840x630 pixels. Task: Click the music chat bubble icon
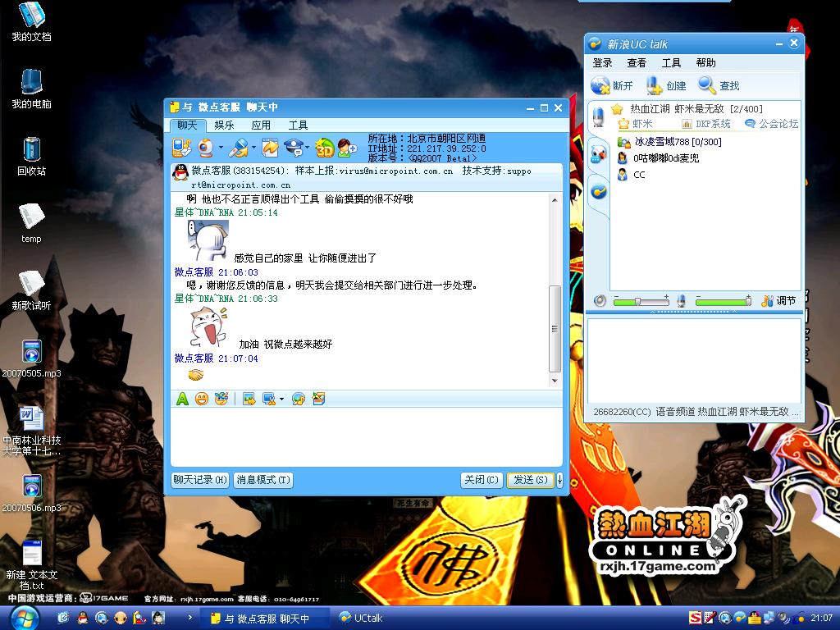tap(299, 399)
